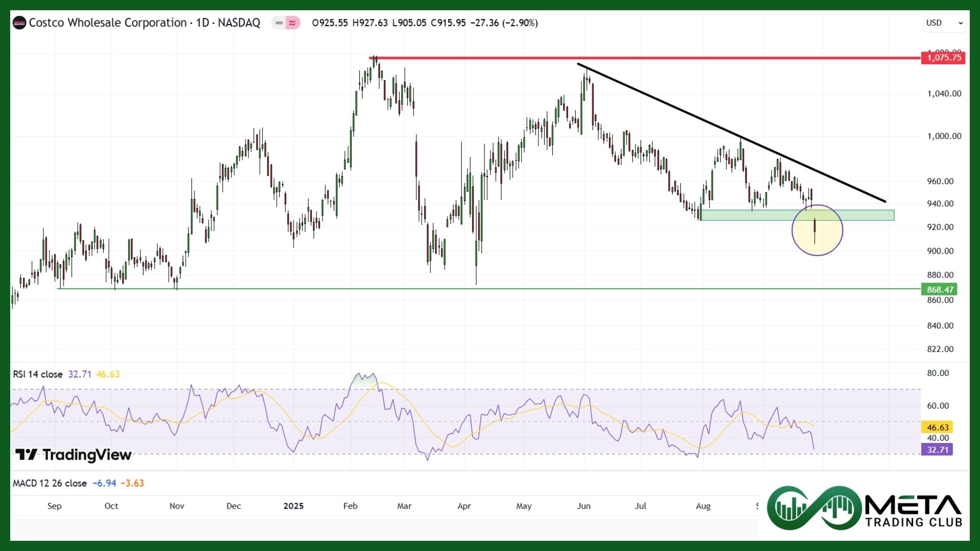Click the yellow 46.63 RSI value tag
The image size is (980, 551).
937,428
